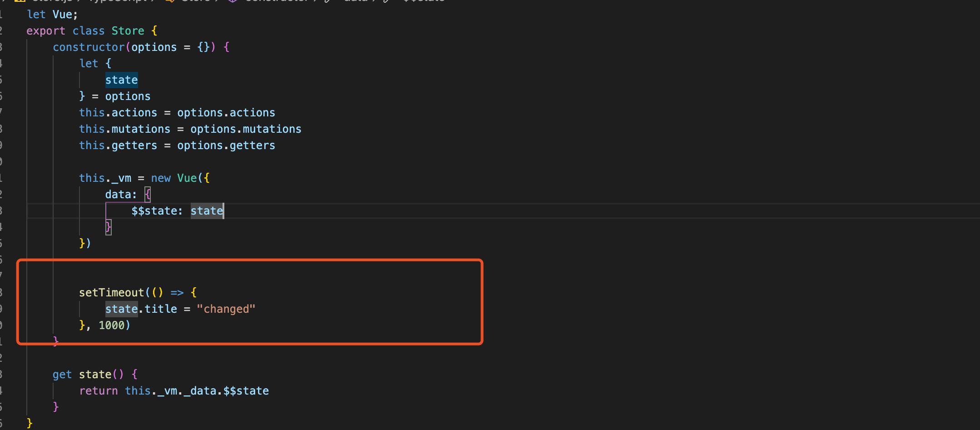Click this._vm on the new Vue line
This screenshot has width=980, height=430.
105,178
